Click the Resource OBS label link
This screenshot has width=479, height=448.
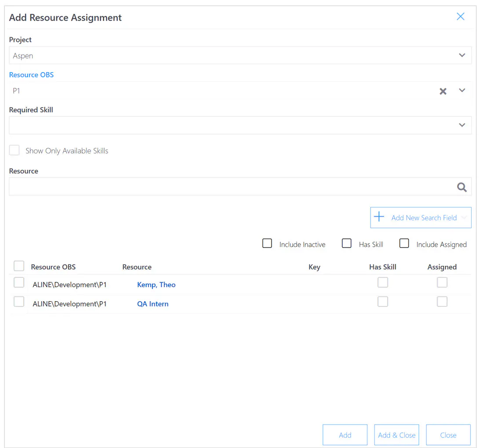point(32,75)
